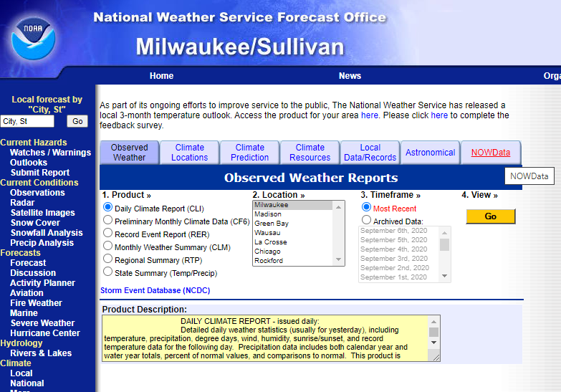
Task: Select Green Bay in location list
Action: coord(293,224)
